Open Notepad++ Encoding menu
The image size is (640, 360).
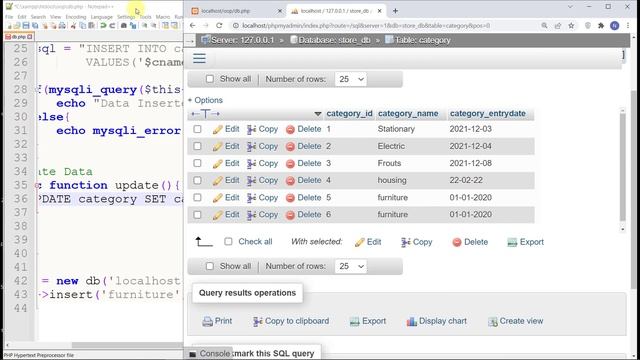coord(76,17)
